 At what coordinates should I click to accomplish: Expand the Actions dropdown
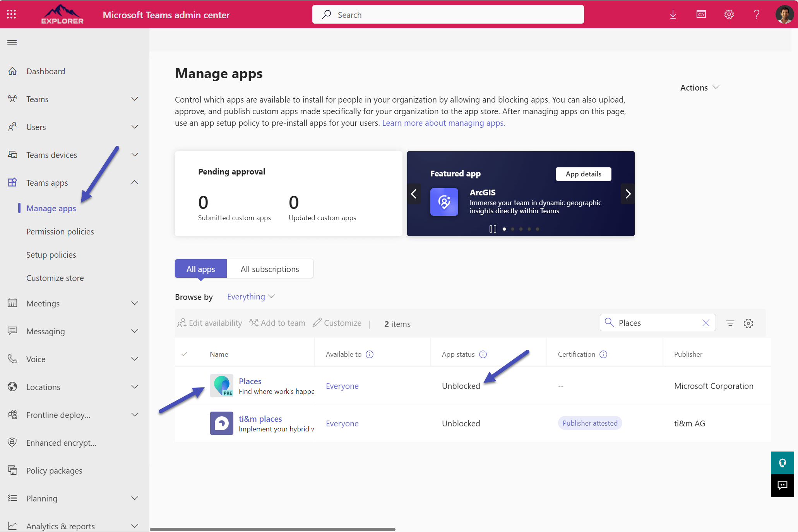click(699, 87)
